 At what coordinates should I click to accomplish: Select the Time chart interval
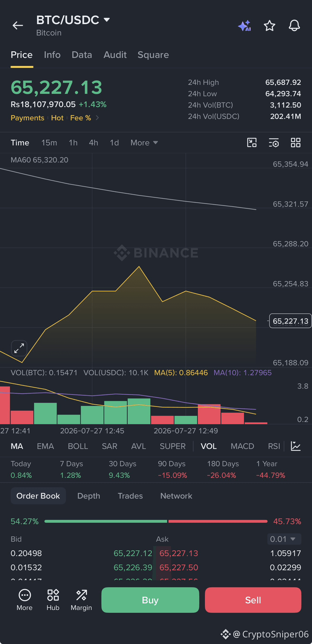[x=20, y=143]
